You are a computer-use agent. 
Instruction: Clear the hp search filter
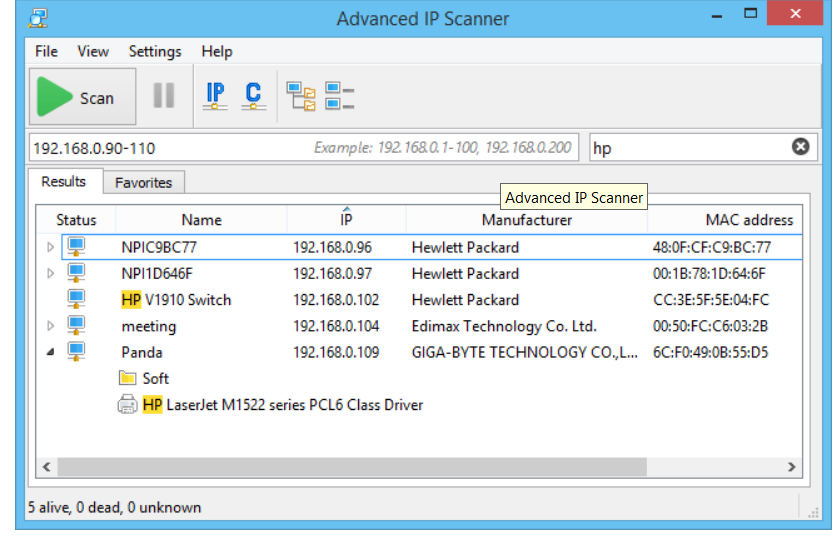click(800, 147)
